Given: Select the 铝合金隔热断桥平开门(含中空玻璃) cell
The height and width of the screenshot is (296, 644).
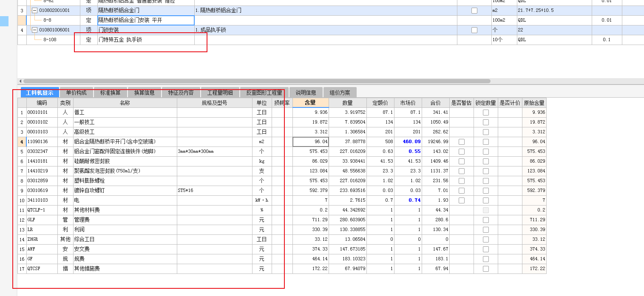Looking at the screenshot, I should [125, 142].
